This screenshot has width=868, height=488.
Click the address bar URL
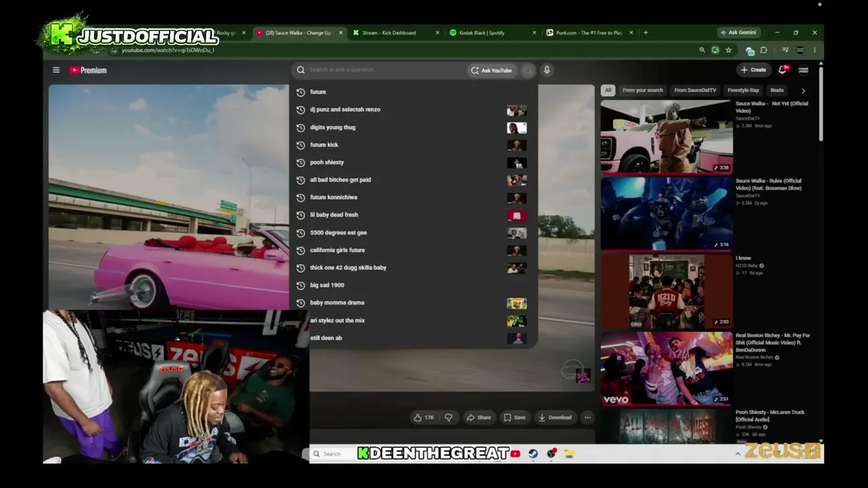(168, 50)
